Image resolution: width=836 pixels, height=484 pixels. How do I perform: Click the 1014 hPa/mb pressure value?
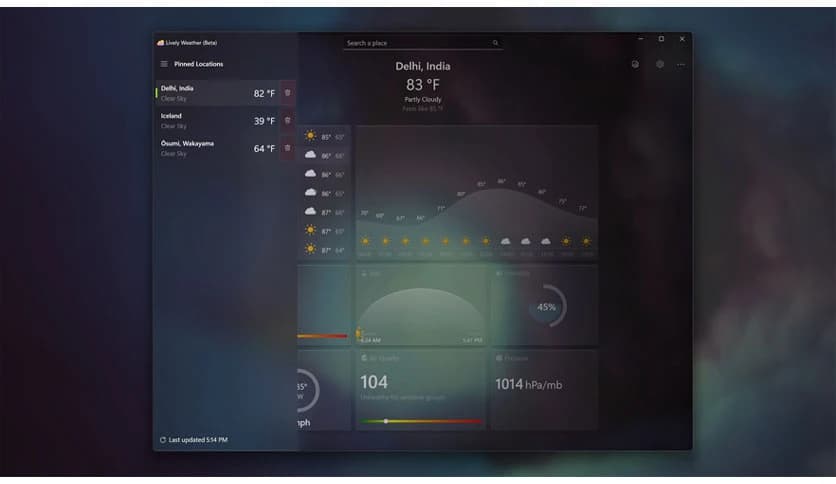click(528, 384)
